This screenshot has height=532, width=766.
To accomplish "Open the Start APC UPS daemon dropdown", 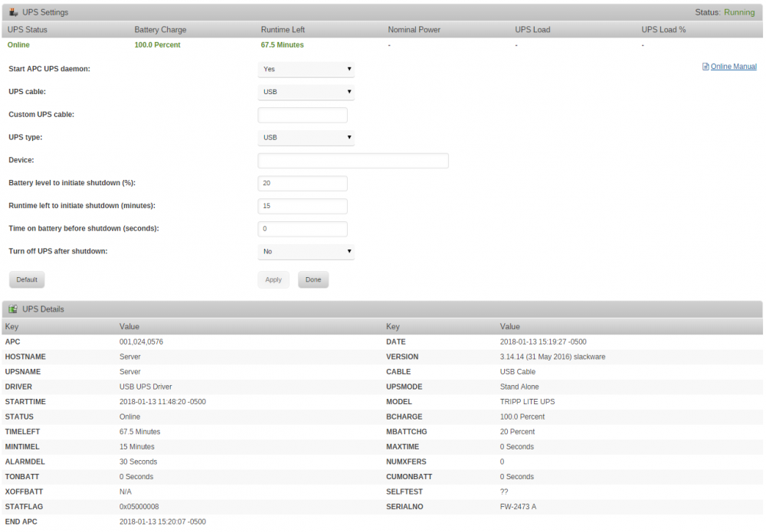I will pos(306,70).
